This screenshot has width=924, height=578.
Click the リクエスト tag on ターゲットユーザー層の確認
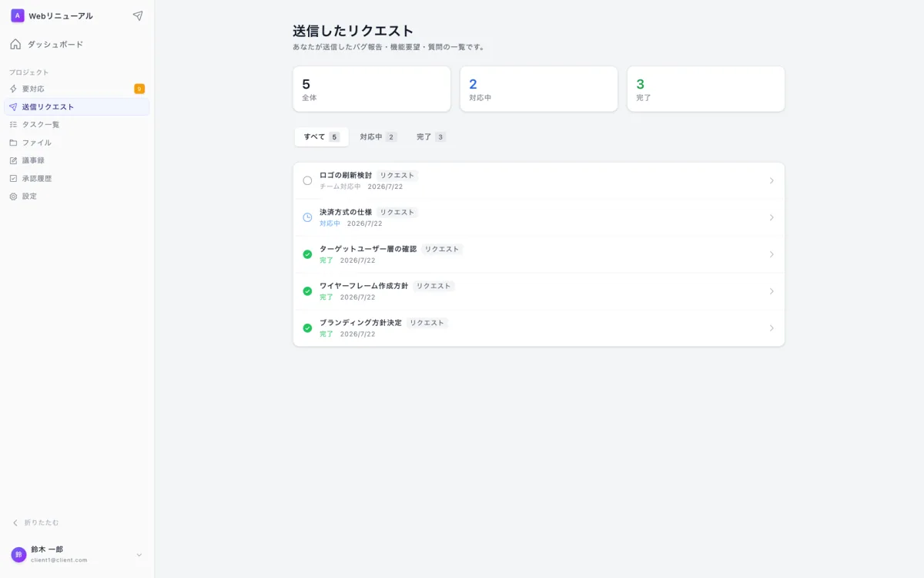point(442,249)
